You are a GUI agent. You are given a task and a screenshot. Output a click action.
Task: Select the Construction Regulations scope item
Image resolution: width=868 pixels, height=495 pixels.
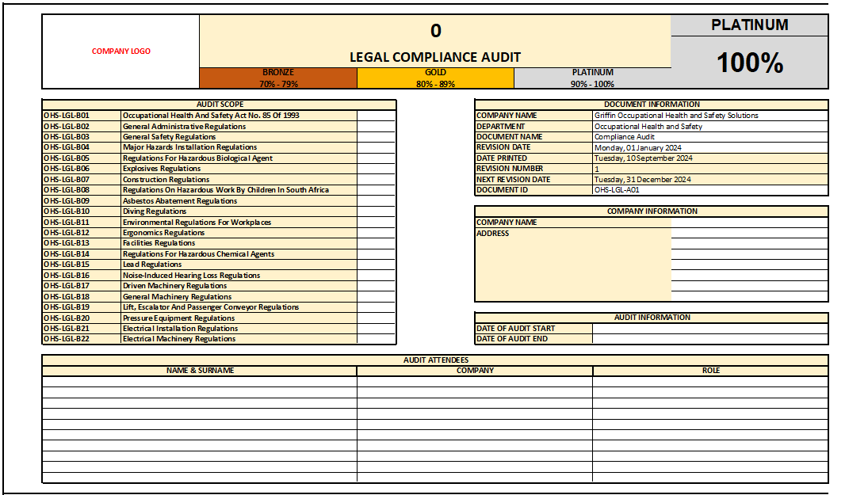tap(166, 180)
